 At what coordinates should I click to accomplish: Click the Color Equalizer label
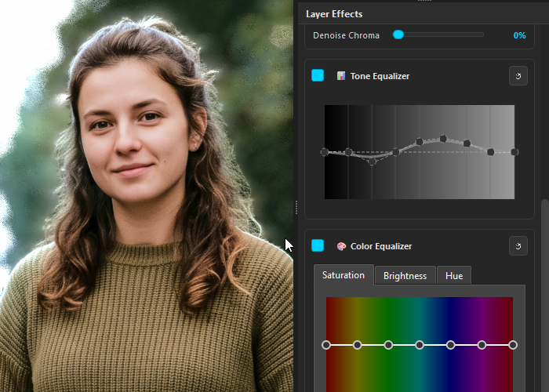[x=381, y=246]
